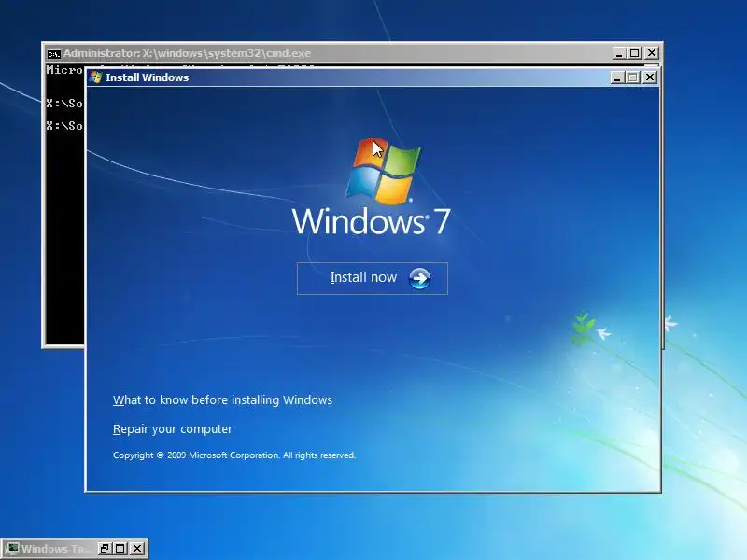The height and width of the screenshot is (560, 747).
Task: Open the Repair your computer link
Action: (x=173, y=429)
